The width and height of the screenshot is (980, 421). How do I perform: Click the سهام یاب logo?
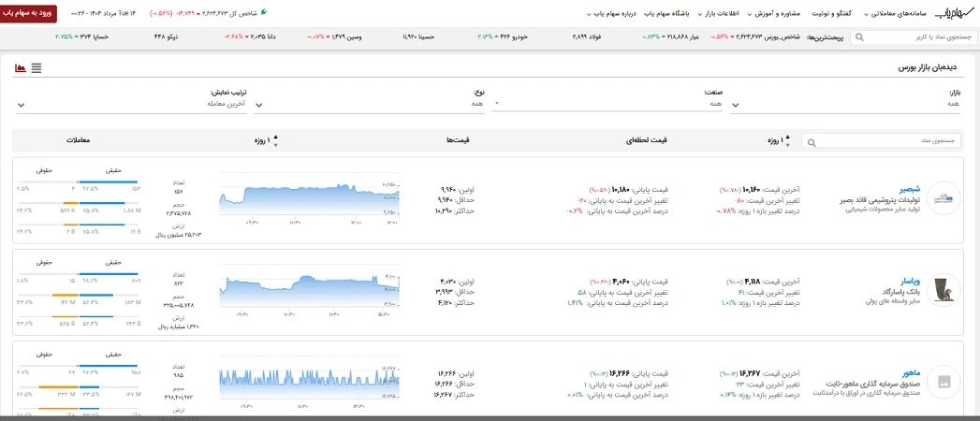[954, 12]
